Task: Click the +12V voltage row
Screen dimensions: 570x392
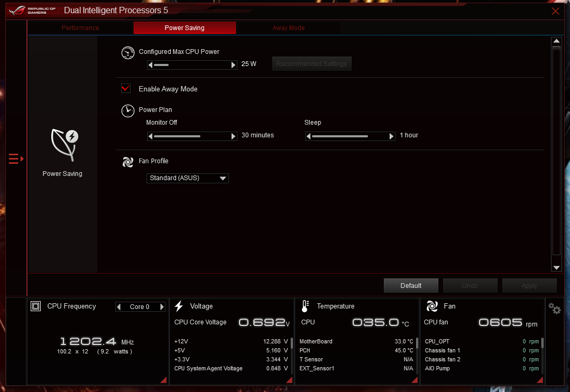Action: (231, 341)
